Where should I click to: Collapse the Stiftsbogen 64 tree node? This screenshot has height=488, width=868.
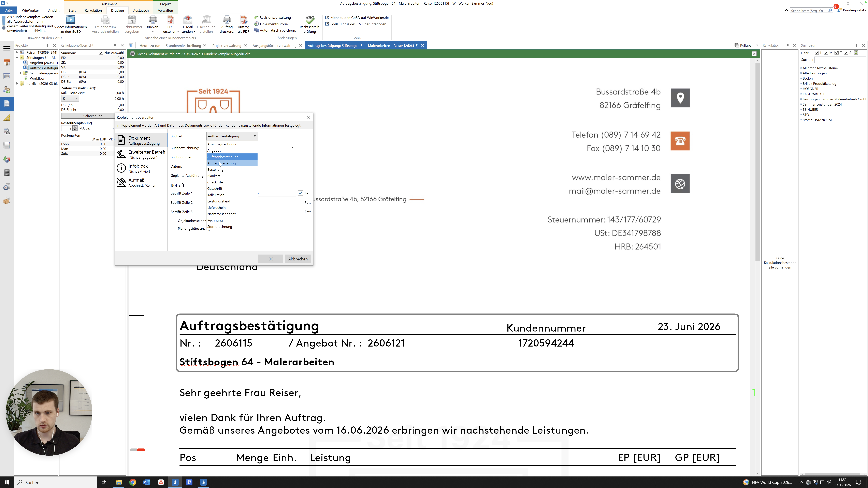pyautogui.click(x=17, y=58)
